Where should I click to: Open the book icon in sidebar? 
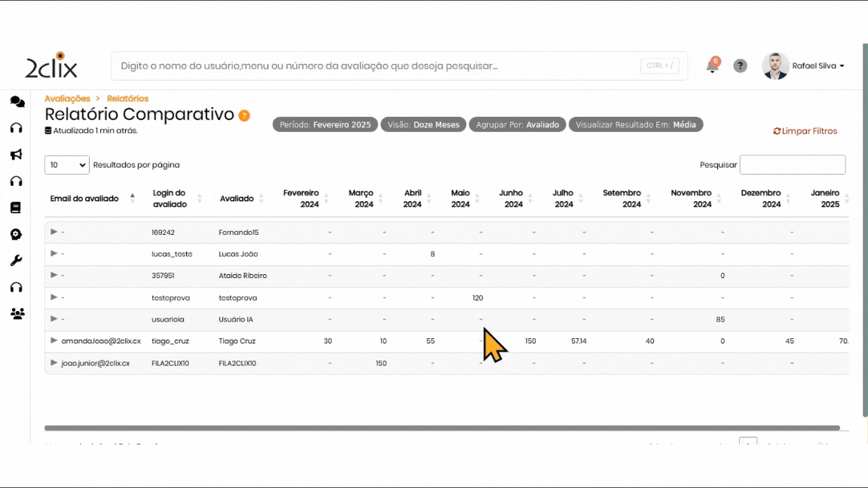pyautogui.click(x=16, y=208)
